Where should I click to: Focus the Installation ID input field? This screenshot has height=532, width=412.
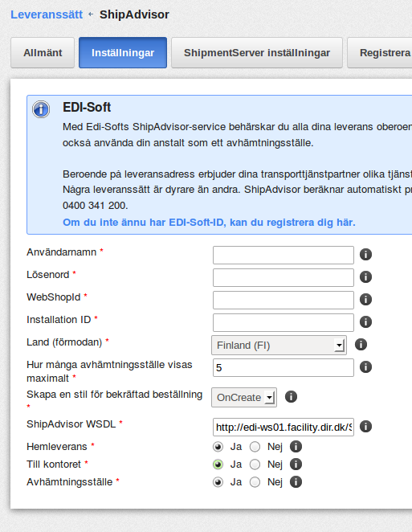click(284, 322)
